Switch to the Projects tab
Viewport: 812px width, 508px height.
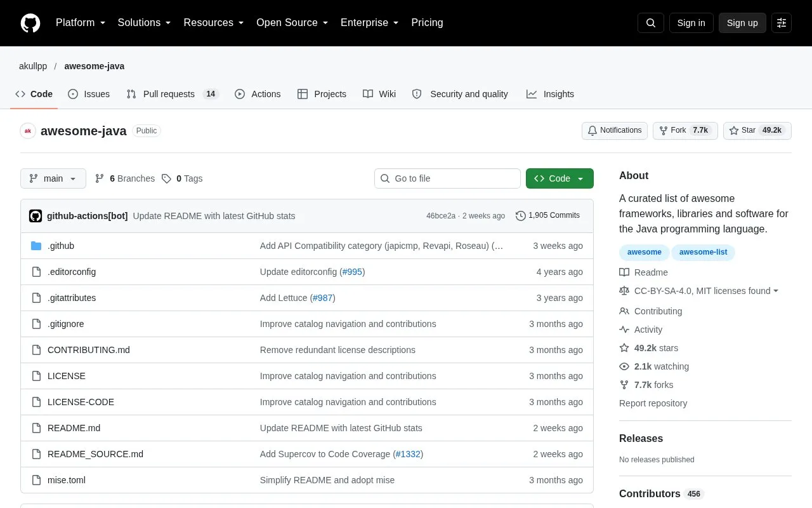[x=322, y=94]
